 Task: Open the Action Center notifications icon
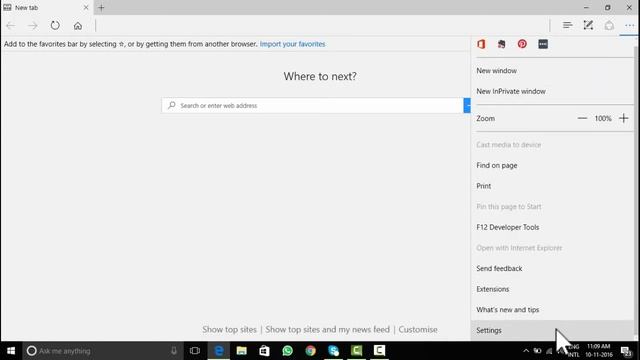(626, 351)
